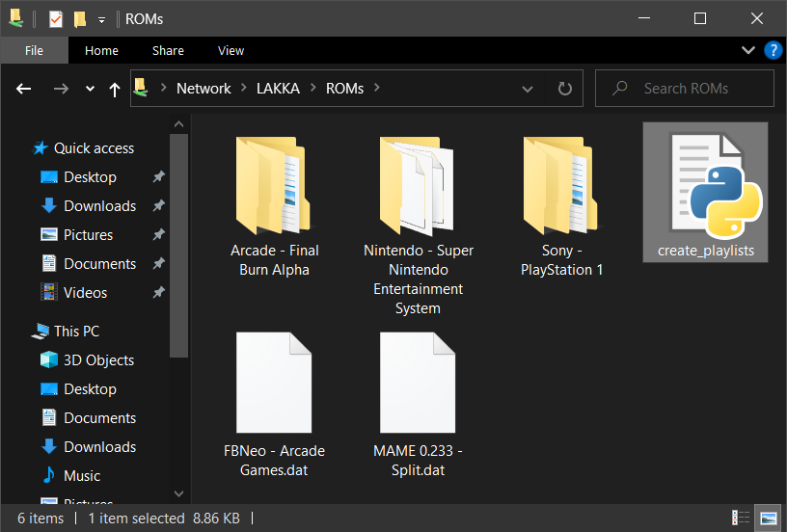Click into the Search ROMs field

pyautogui.click(x=685, y=89)
